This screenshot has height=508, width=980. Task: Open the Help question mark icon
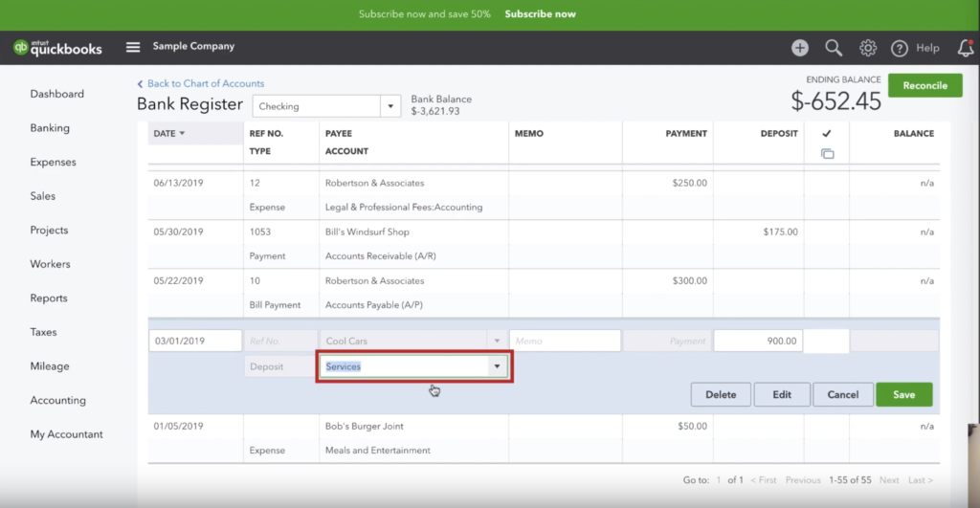tap(899, 48)
